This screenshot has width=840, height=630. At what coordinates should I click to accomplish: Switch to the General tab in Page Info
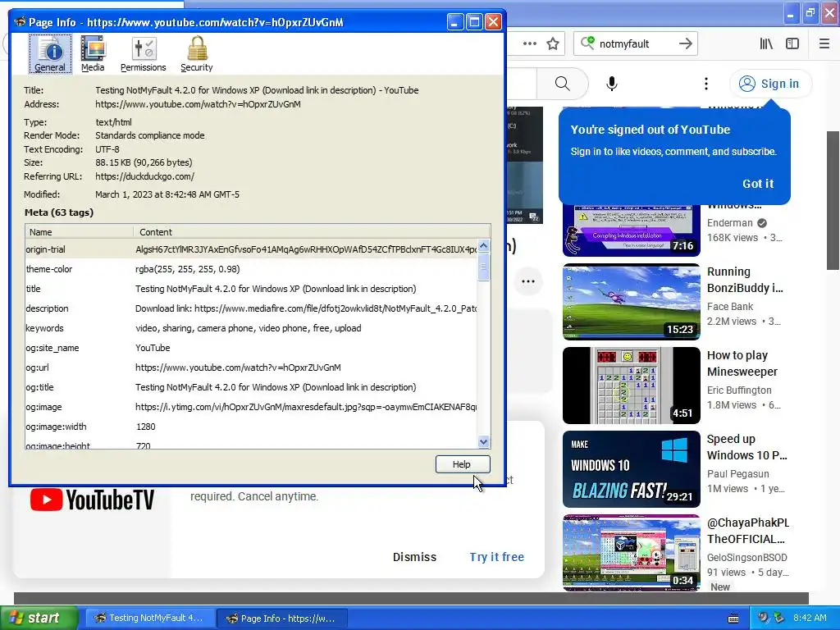50,53
